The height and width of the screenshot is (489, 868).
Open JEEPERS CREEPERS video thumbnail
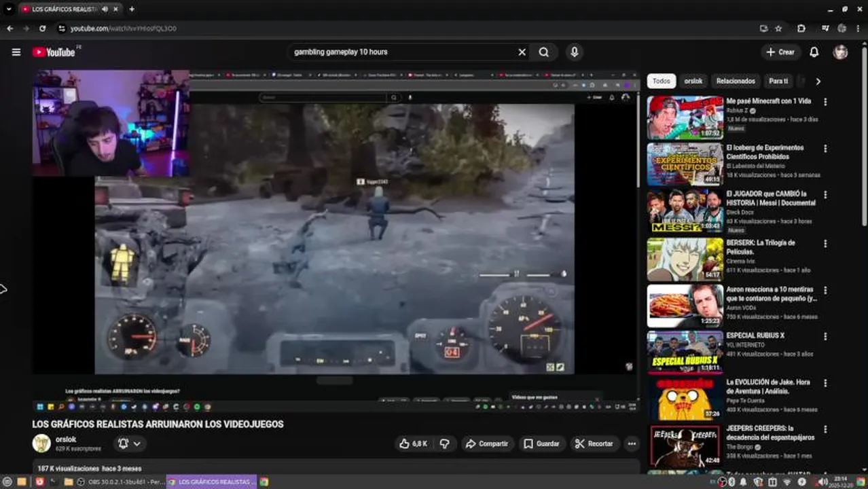[685, 446]
